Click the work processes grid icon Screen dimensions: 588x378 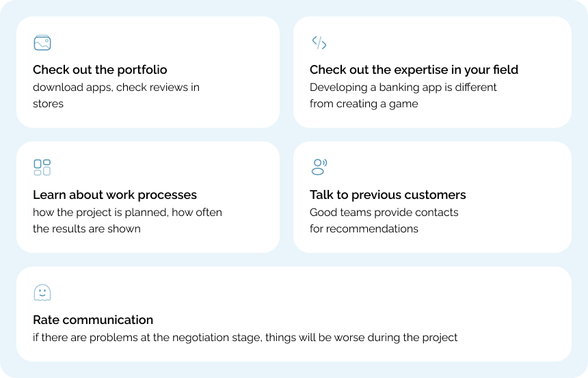pyautogui.click(x=42, y=167)
